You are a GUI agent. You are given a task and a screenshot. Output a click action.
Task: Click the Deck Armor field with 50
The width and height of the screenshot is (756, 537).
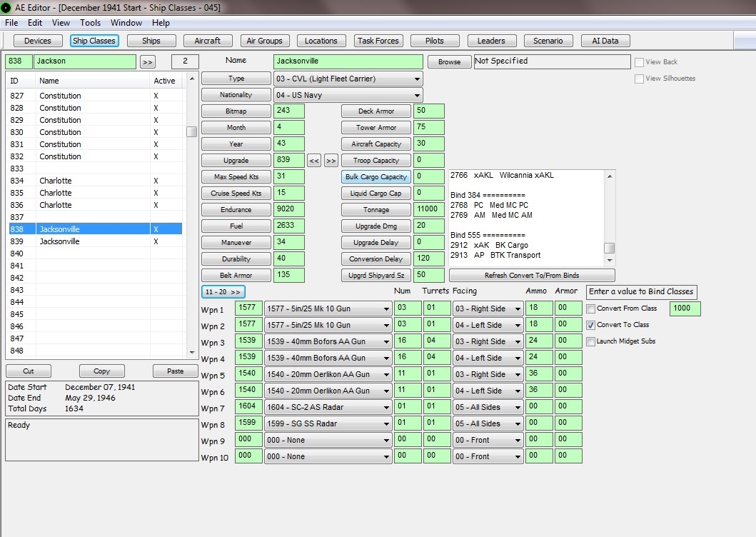[x=428, y=111]
